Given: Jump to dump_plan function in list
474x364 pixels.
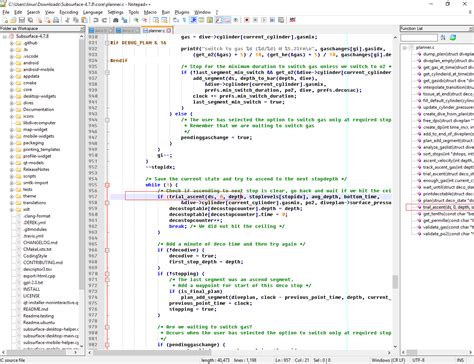Looking at the screenshot, I should point(448,54).
